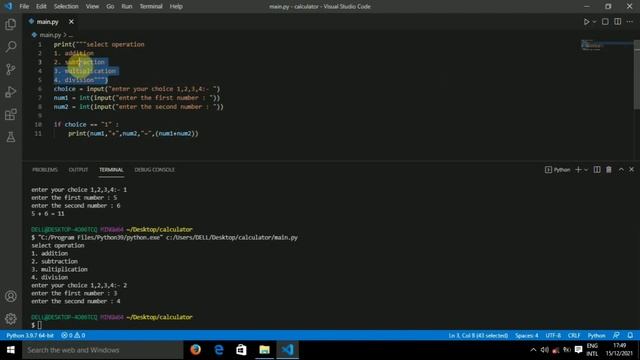Click the terminal prompt input line
Viewport: 640px width, 360px height.
pyautogui.click(x=40, y=325)
